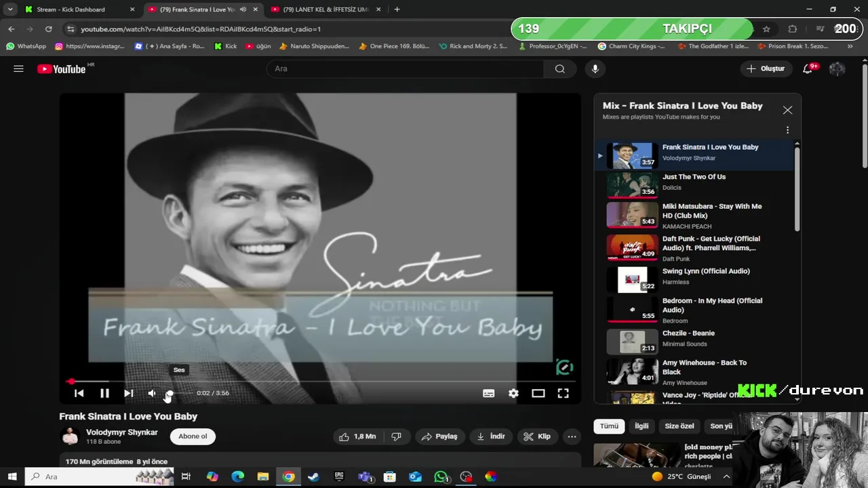Play Daft Punk Get Lucky
The width and height of the screenshot is (868, 488).
[x=694, y=248]
